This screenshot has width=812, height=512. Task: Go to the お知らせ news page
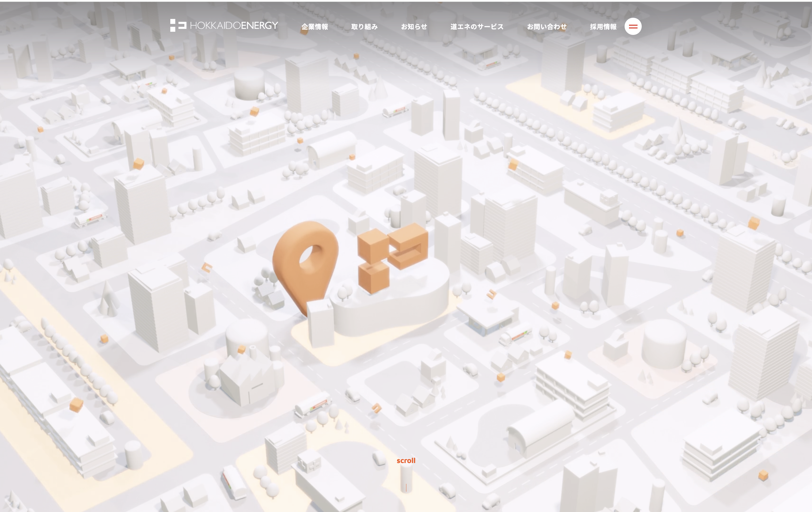(x=414, y=27)
